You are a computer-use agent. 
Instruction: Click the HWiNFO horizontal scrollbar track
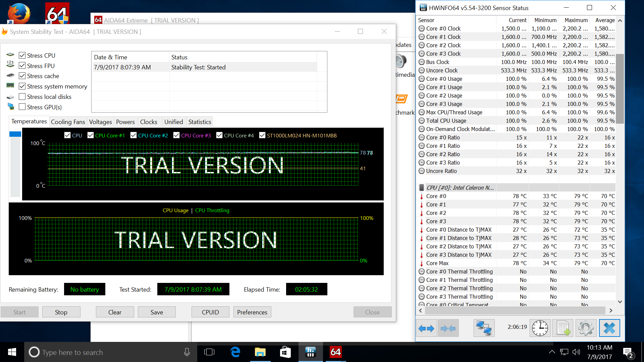pyautogui.click(x=515, y=311)
